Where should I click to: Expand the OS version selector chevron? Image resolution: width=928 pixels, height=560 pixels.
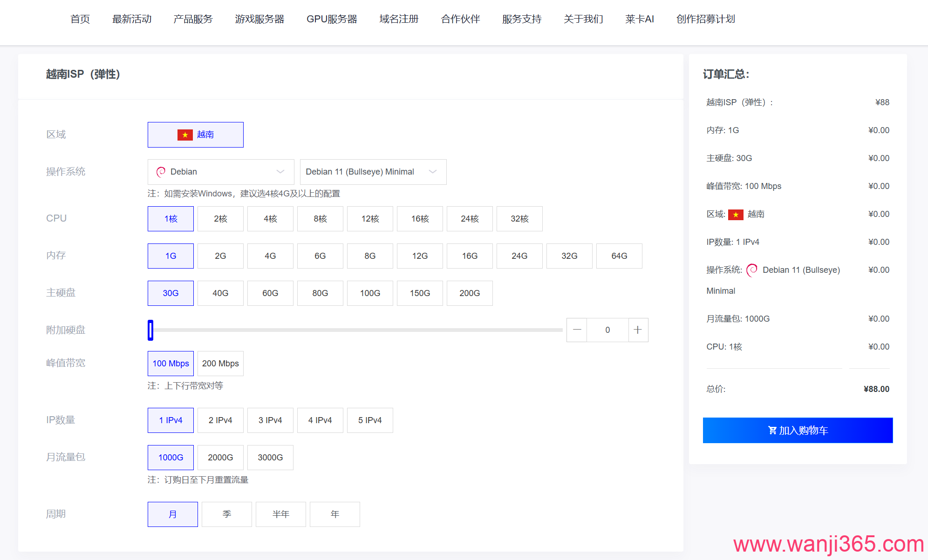pos(432,172)
